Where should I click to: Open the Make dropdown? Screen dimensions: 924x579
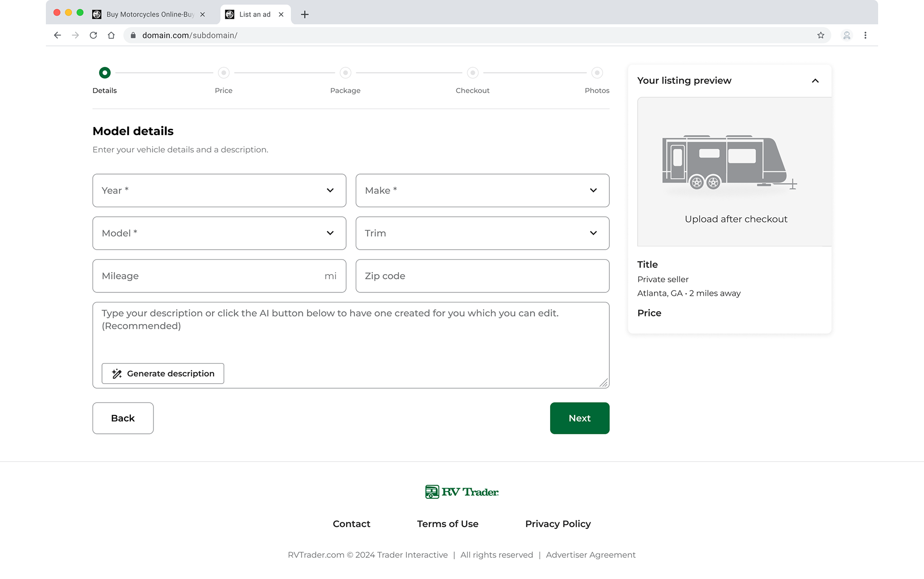482,190
